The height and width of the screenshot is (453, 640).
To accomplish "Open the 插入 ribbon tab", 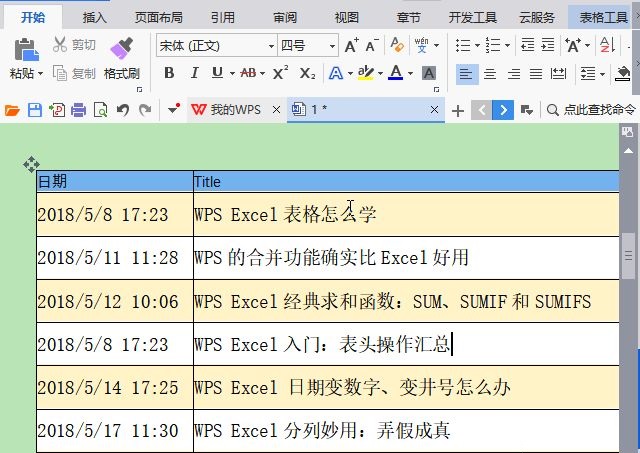I will [94, 17].
